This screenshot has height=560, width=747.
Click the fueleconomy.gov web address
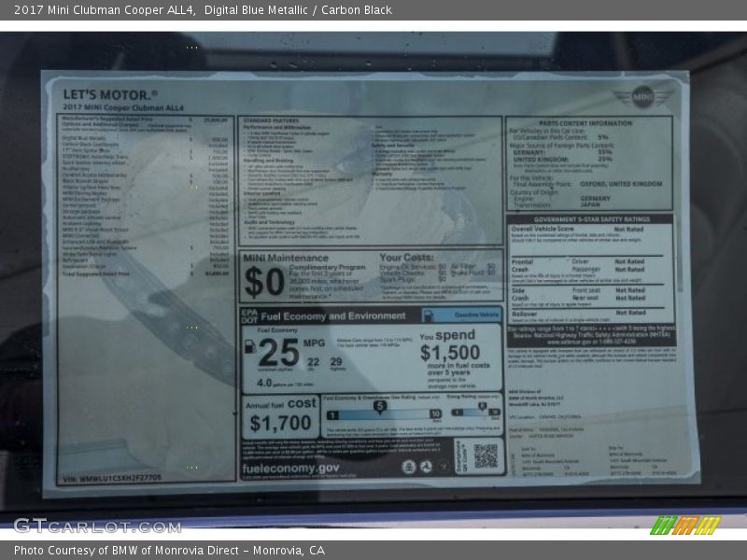click(290, 468)
